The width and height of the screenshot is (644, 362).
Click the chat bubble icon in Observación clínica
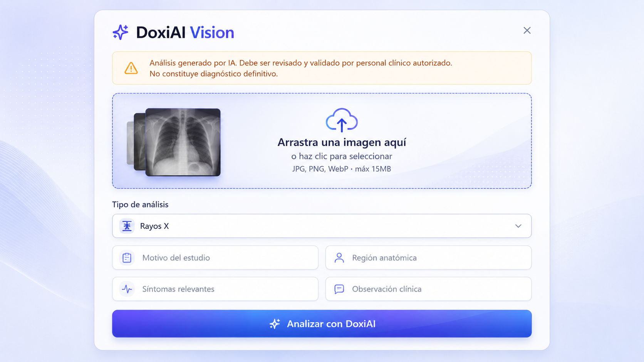pos(339,289)
